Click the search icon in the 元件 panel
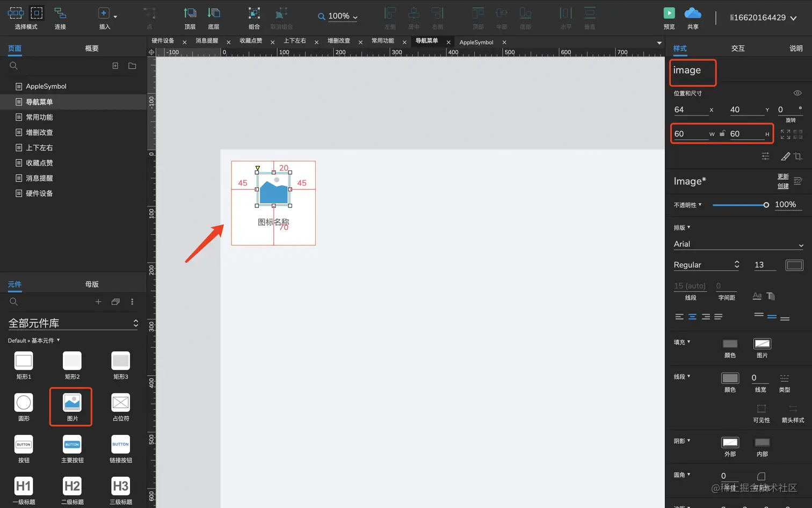Screen dimensions: 812x508 (14, 302)
